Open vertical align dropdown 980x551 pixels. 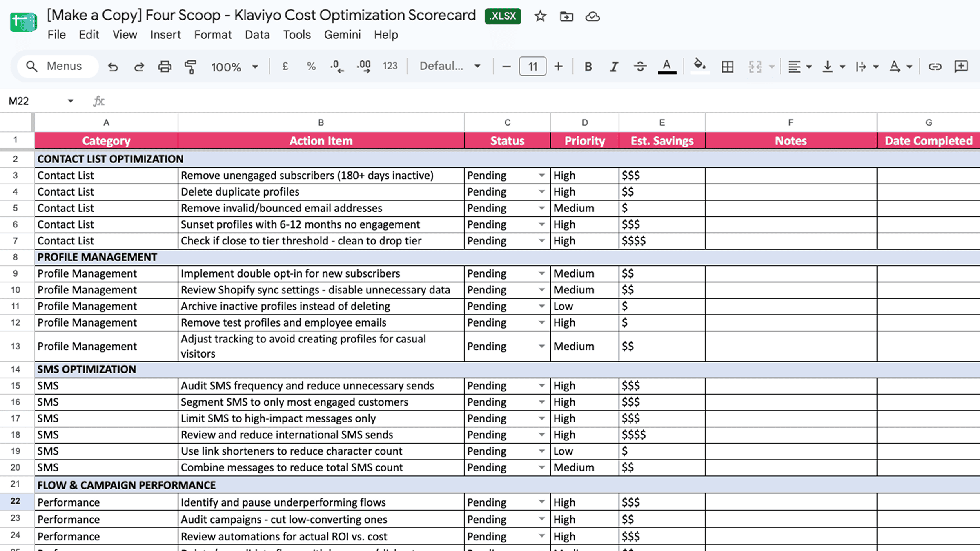pyautogui.click(x=833, y=67)
